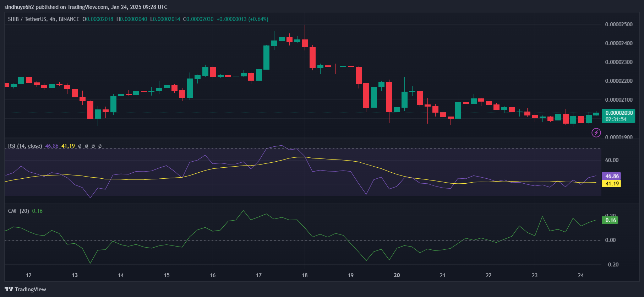
Task: Click date 19 on the time axis
Action: tap(351, 275)
